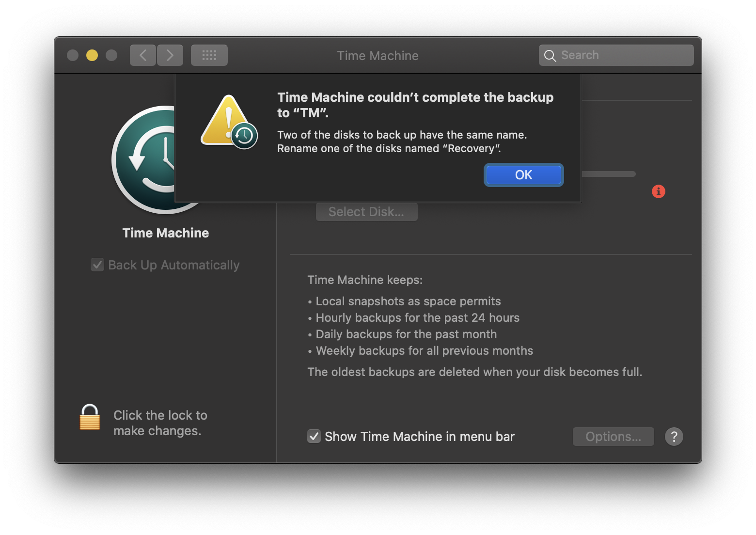This screenshot has height=535, width=756.
Task: Click 'Time Machine couldn't complete the backup' heading
Action: coord(415,105)
